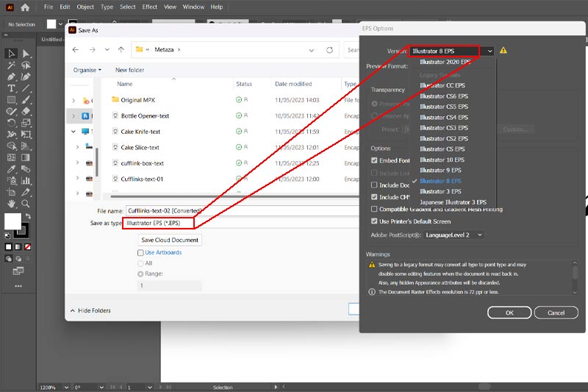Select the Zoom magnifier tool
Image resolution: width=588 pixels, height=392 pixels.
click(x=26, y=203)
